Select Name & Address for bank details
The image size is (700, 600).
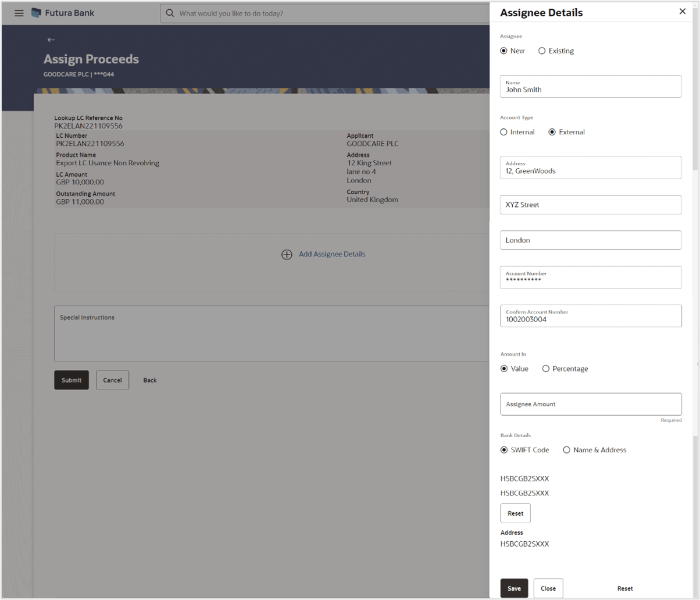tap(566, 449)
